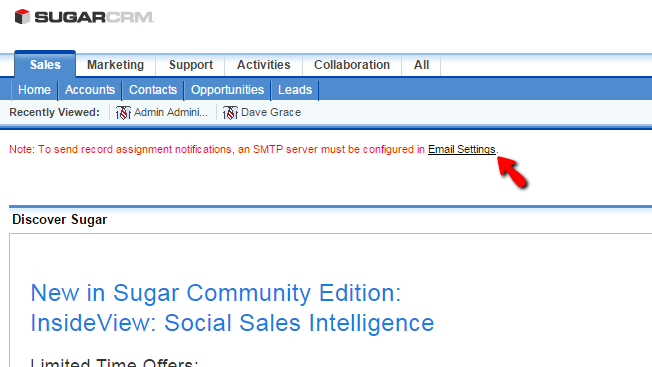Open the Sales tab
Image resolution: width=652 pixels, height=367 pixels.
(x=45, y=64)
